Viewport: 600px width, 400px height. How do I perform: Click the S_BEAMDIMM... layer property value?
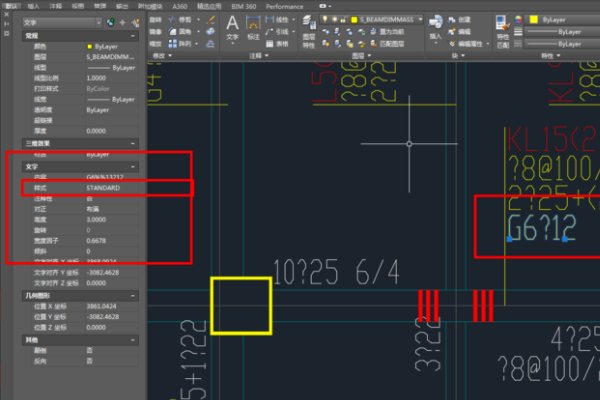coord(110,57)
